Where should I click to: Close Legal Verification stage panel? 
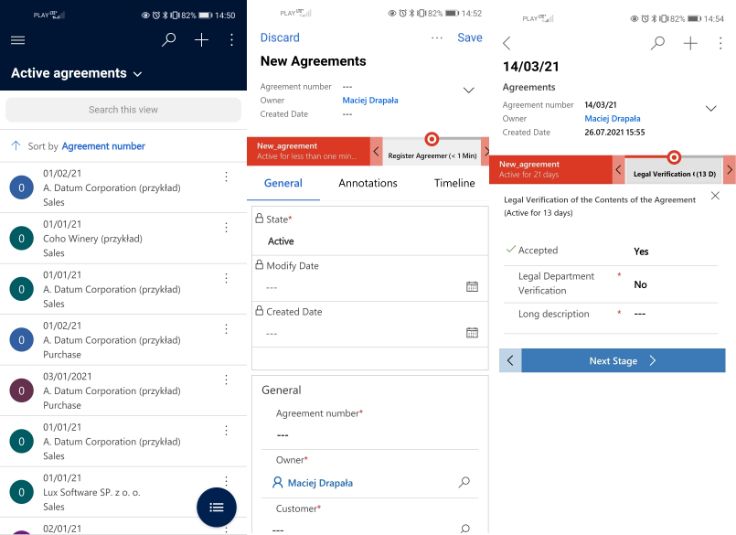coord(715,196)
